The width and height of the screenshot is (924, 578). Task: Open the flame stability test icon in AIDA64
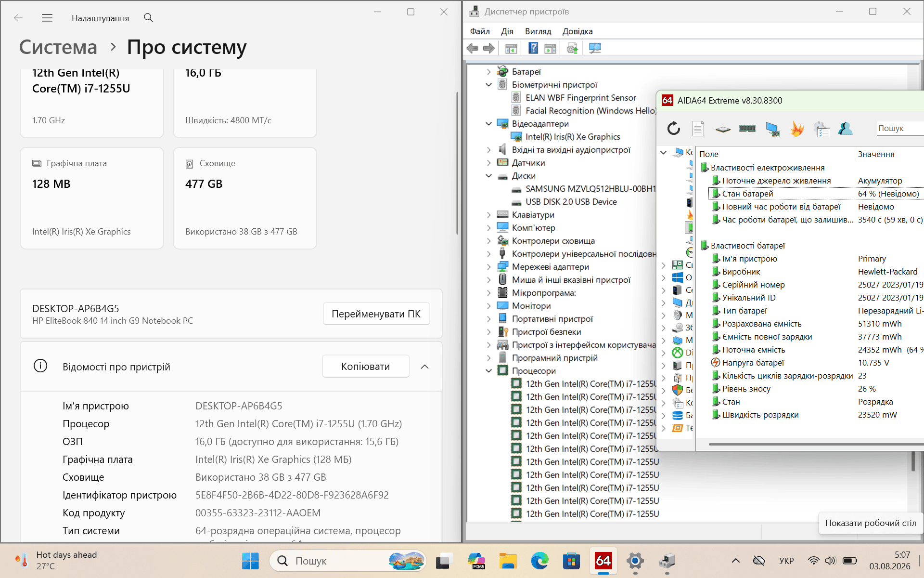pos(797,129)
